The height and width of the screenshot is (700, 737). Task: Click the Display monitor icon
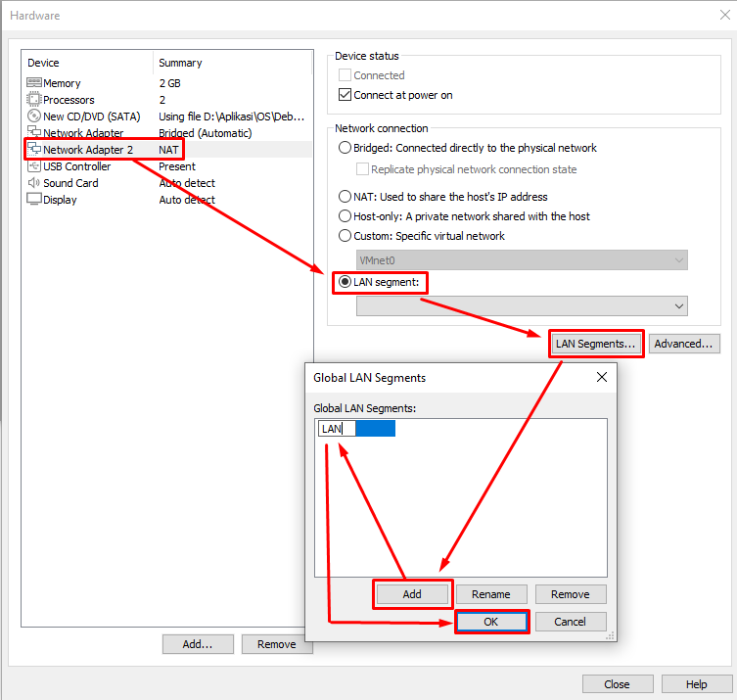pyautogui.click(x=34, y=200)
